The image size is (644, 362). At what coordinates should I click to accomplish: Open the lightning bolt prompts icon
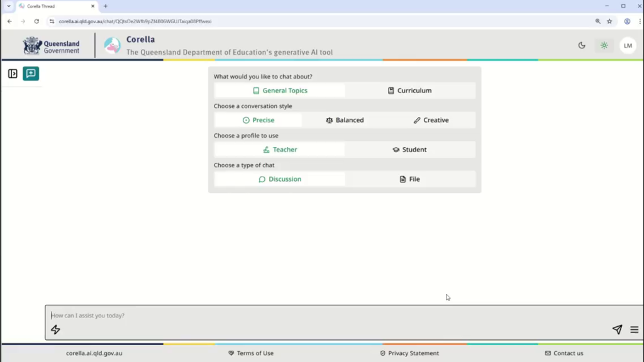point(55,330)
